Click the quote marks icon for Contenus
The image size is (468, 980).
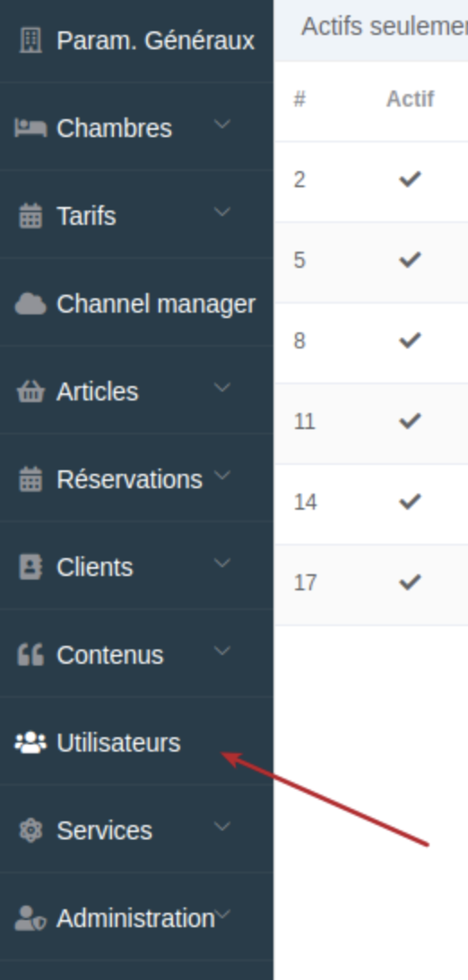tap(30, 655)
